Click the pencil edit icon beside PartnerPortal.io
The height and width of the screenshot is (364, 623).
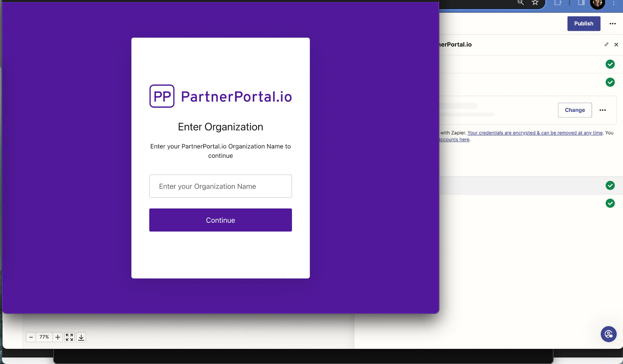click(606, 45)
